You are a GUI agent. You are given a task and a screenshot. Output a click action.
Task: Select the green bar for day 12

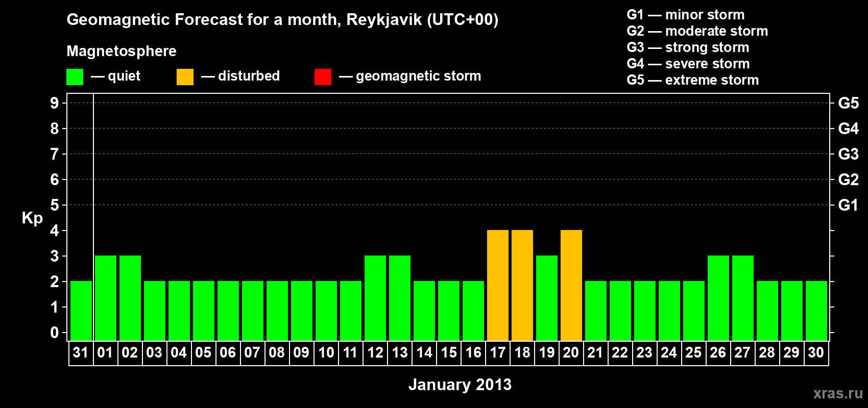[375, 298]
